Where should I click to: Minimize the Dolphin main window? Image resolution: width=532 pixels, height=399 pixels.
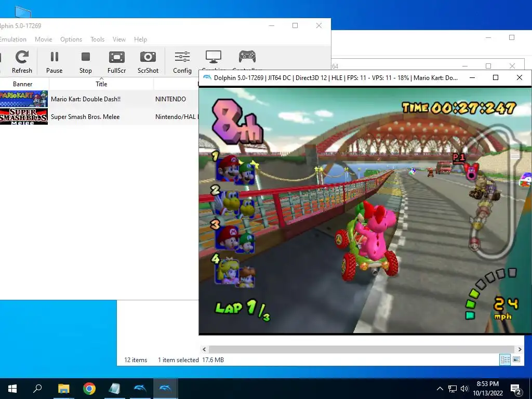pyautogui.click(x=271, y=25)
